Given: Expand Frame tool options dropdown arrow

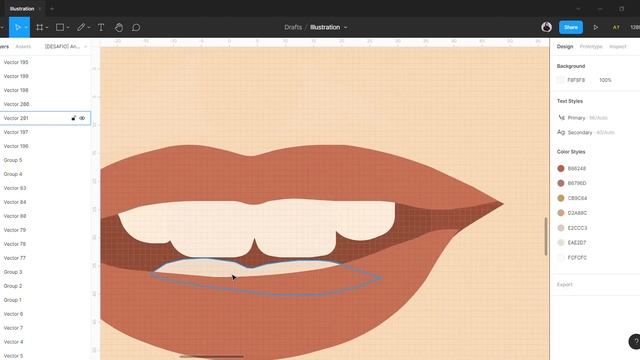Looking at the screenshot, I should pyautogui.click(x=47, y=27).
